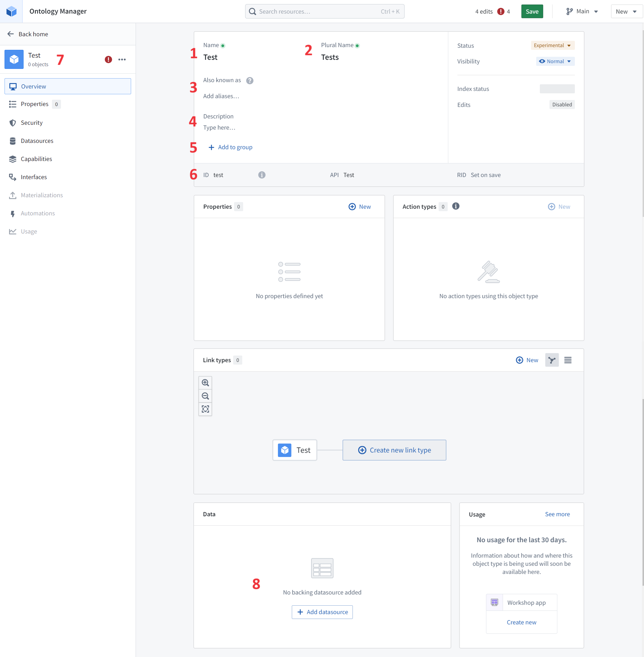Open the Datasources section in sidebar
The width and height of the screenshot is (644, 657).
tap(68, 141)
